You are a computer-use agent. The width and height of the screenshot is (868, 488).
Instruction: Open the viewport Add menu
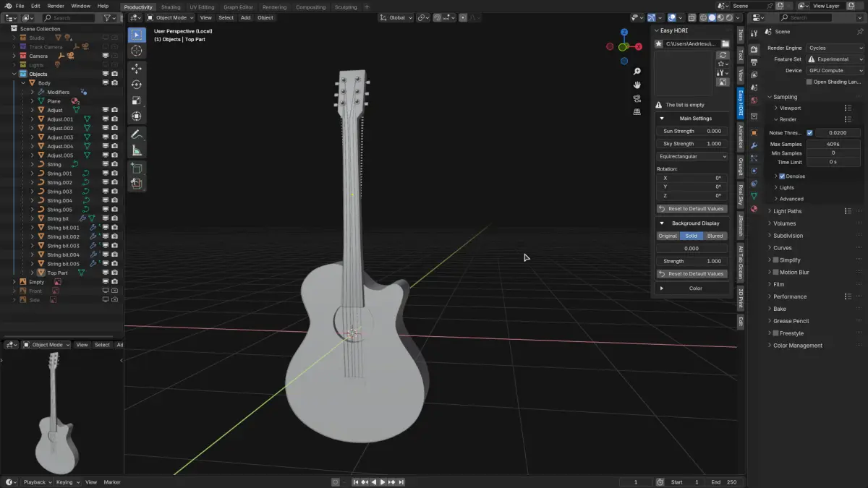click(245, 17)
